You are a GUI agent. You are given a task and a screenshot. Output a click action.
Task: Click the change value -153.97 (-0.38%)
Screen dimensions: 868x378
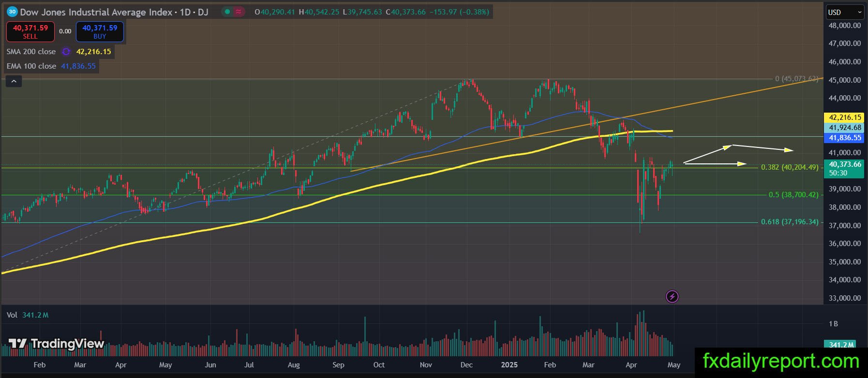pos(459,12)
